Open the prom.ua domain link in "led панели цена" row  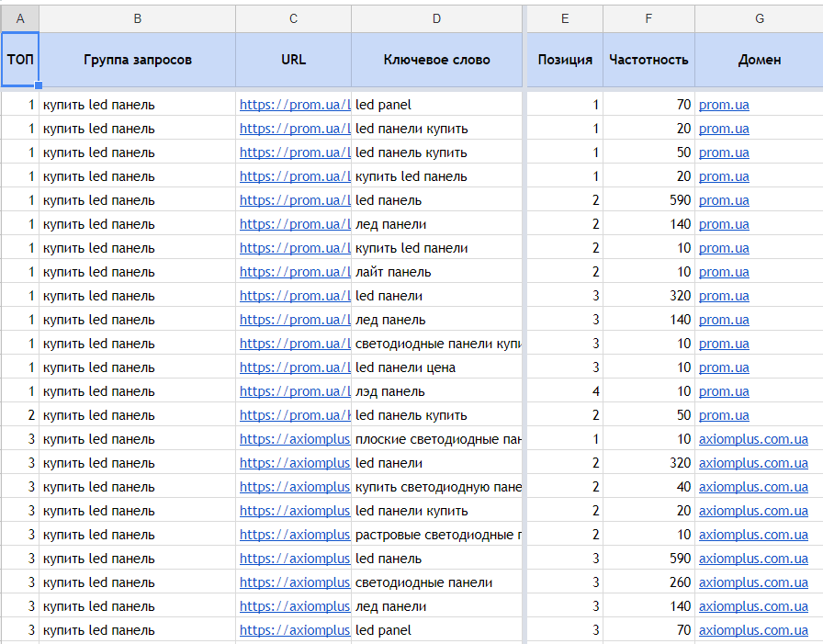coord(724,367)
